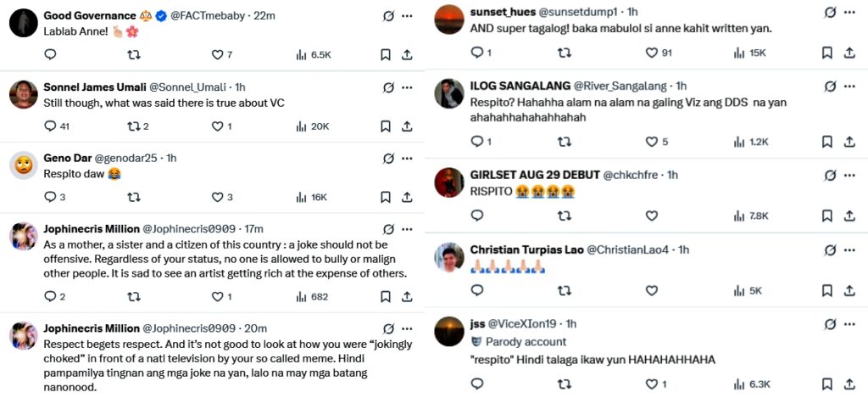
Task: Repost the GIRLSET AUG 29 DEBUT tweet
Action: point(564,216)
